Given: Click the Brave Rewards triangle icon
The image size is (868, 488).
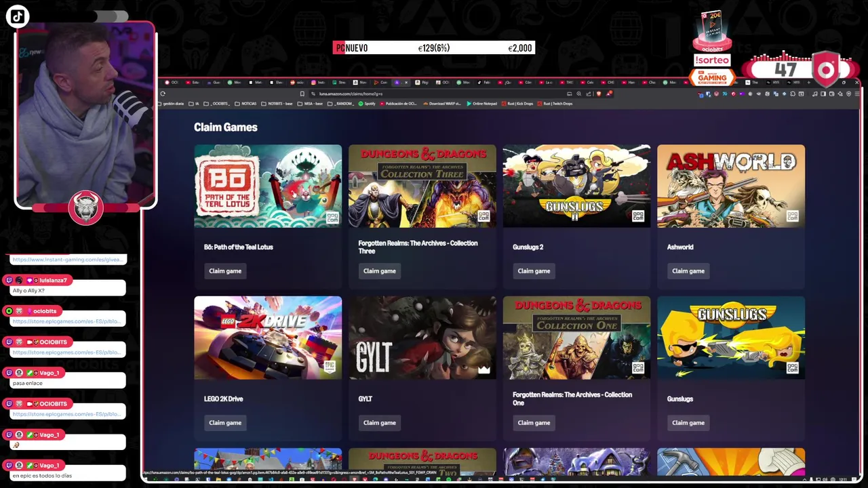Looking at the screenshot, I should tap(609, 94).
